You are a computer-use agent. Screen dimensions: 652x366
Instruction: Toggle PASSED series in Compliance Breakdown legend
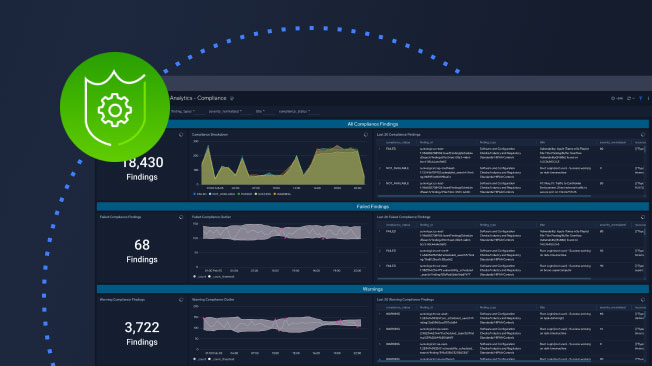tap(244, 194)
